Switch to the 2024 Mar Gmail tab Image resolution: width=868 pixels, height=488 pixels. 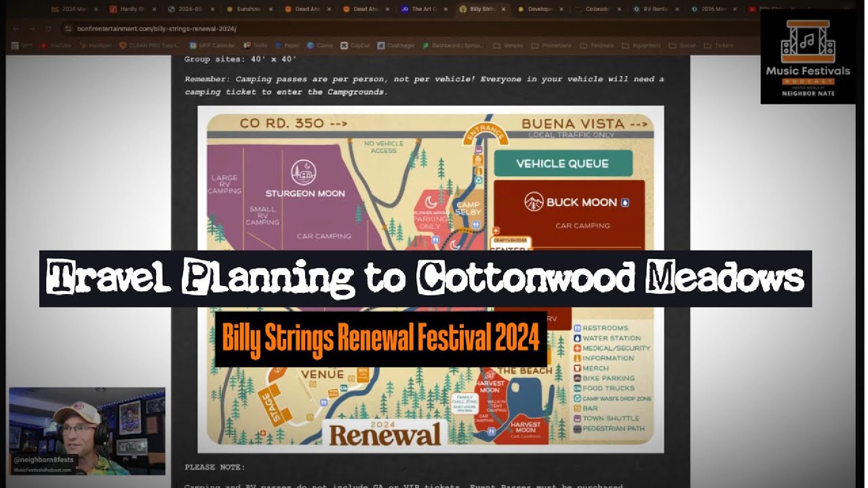coord(75,9)
